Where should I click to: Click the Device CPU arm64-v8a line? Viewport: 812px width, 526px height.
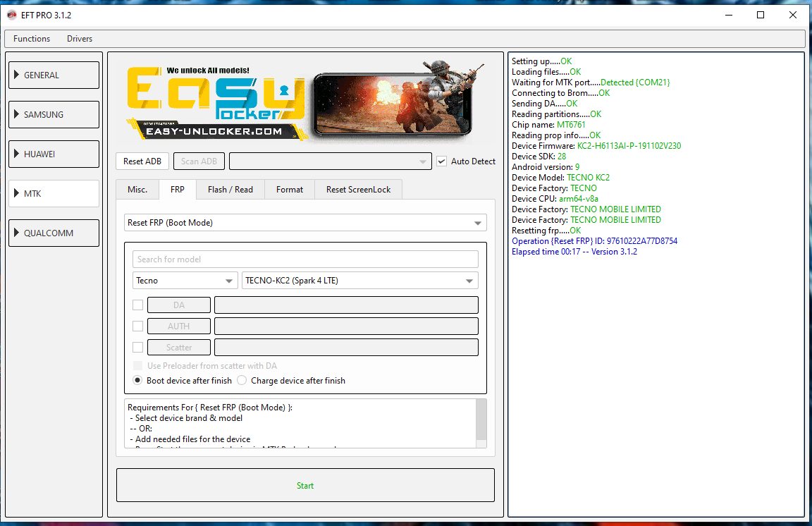pos(555,199)
